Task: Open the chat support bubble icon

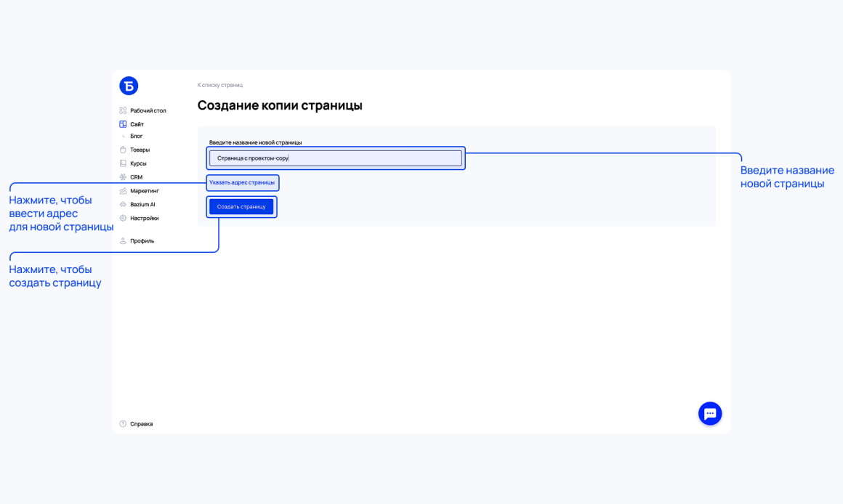Action: [x=710, y=414]
